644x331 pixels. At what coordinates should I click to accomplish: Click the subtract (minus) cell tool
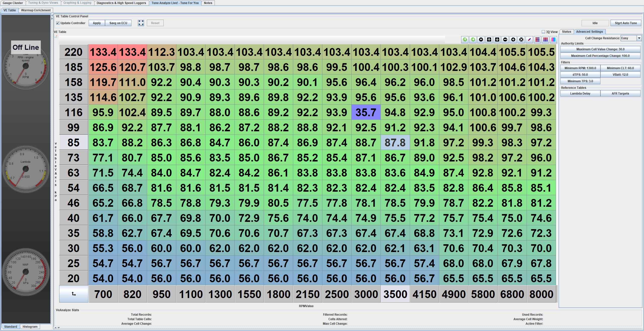click(505, 39)
